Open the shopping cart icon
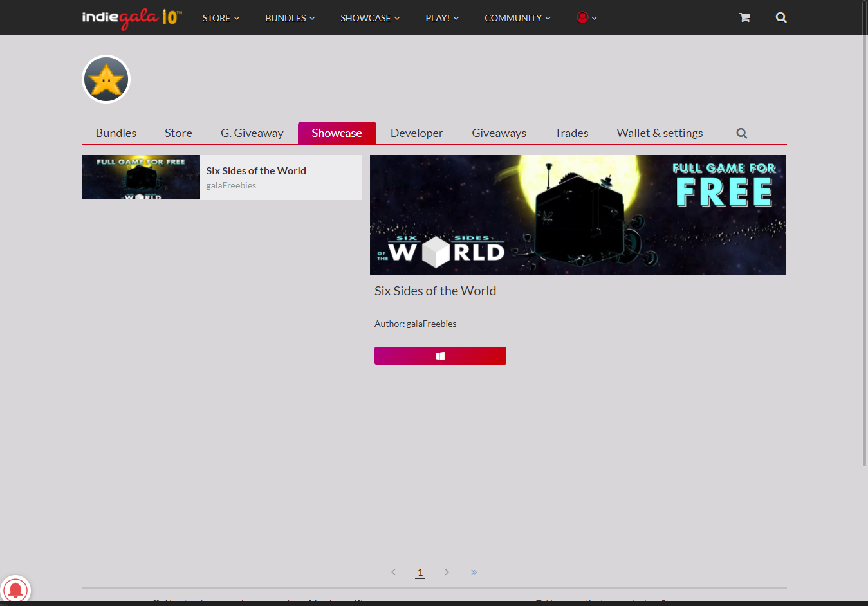The width and height of the screenshot is (868, 606). pyautogui.click(x=744, y=17)
